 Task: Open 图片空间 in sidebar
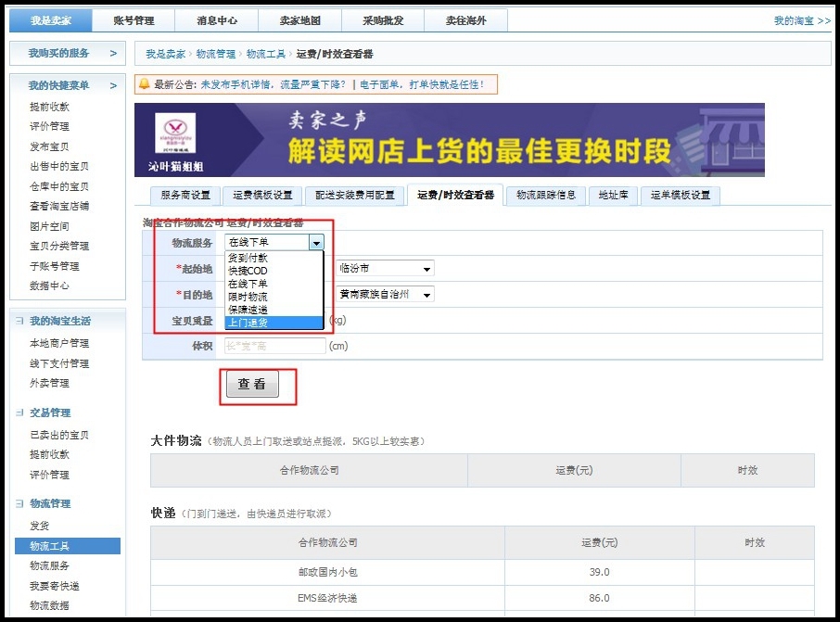(x=49, y=226)
